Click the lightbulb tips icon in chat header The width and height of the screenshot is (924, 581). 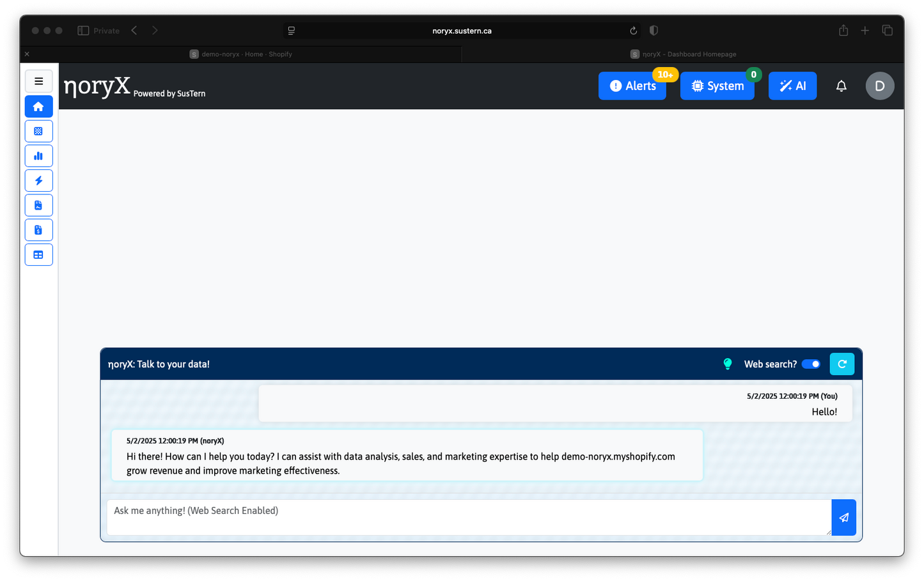[x=728, y=364]
